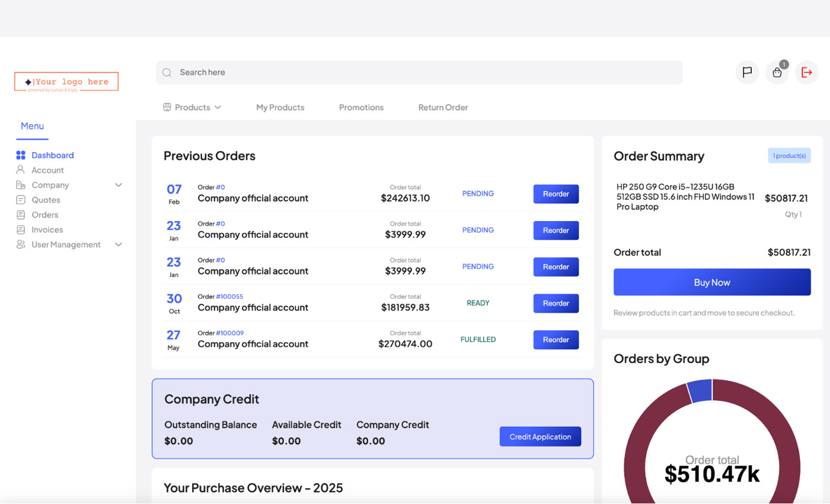Click the 'Your logo here' logo
830x504 pixels.
point(66,82)
